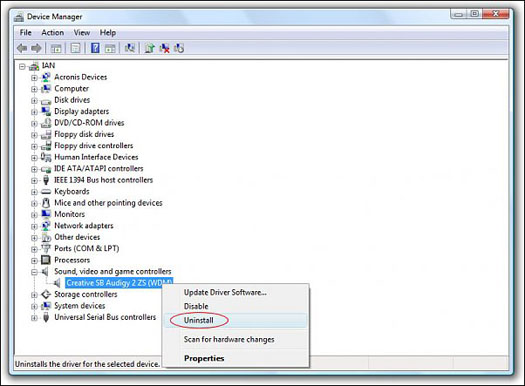Click the Network adapters icon

[x=46, y=226]
